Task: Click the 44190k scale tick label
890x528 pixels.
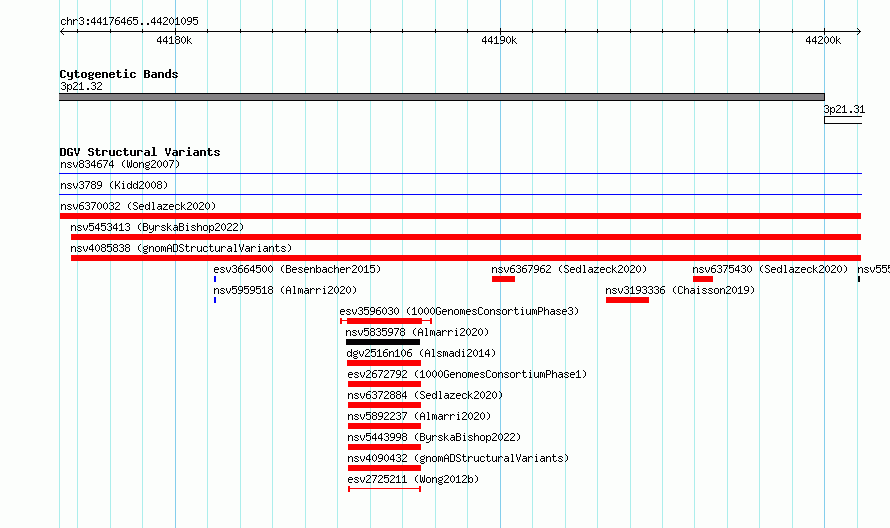Action: pyautogui.click(x=499, y=40)
